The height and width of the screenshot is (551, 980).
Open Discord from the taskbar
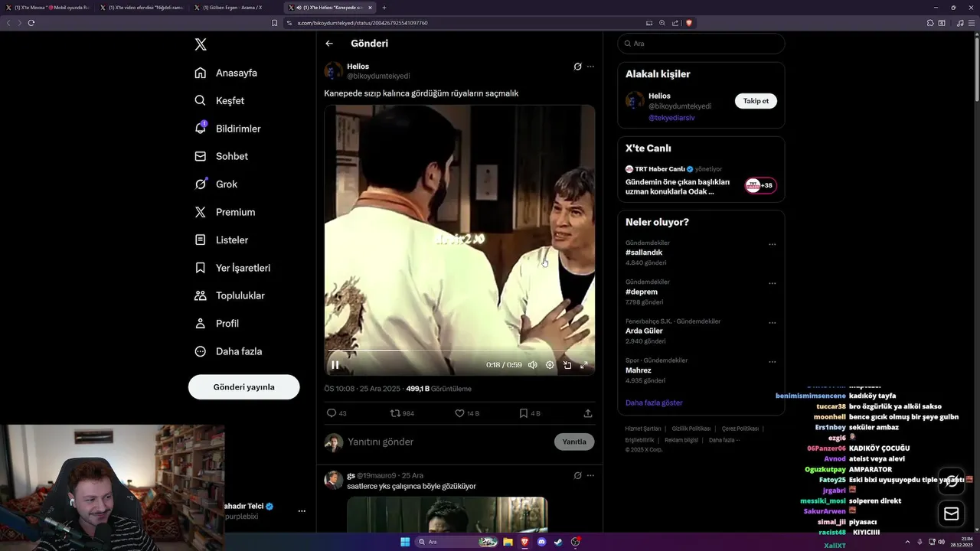pyautogui.click(x=541, y=542)
